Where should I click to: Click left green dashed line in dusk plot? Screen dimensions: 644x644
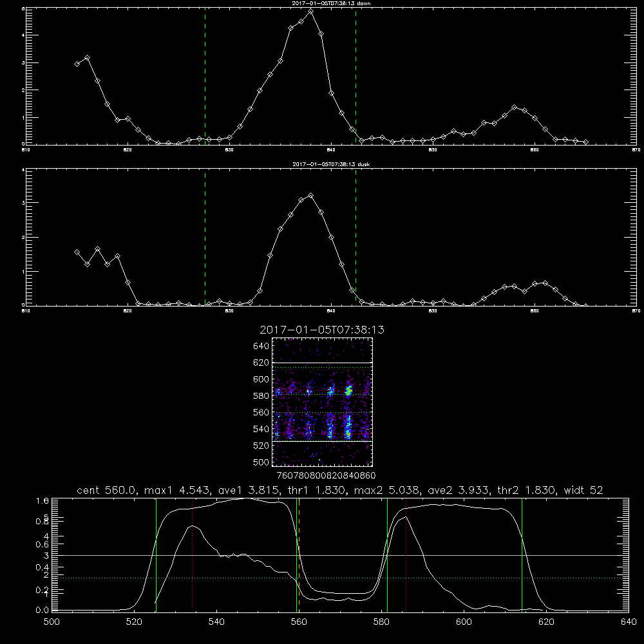pyautogui.click(x=205, y=237)
